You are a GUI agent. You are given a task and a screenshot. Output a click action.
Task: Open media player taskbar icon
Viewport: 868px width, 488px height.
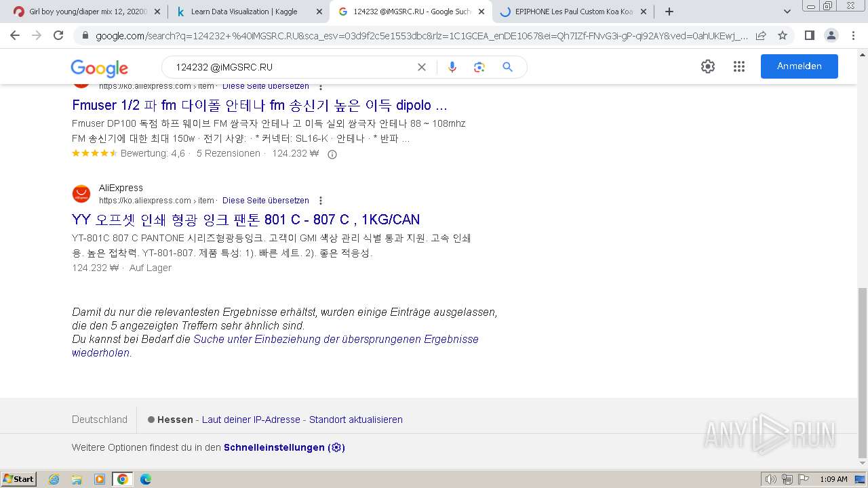[100, 479]
